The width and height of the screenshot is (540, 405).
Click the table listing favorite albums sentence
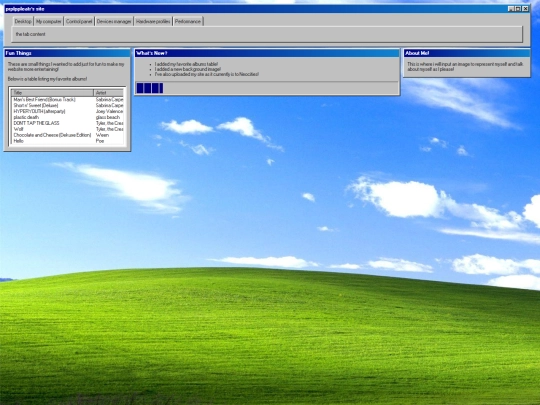pos(47,79)
